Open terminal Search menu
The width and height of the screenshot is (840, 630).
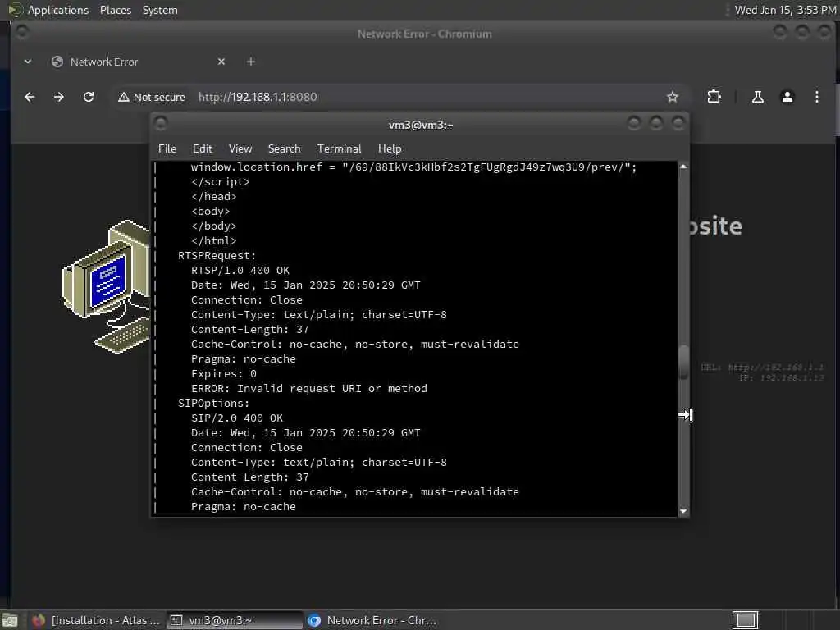[x=284, y=149]
